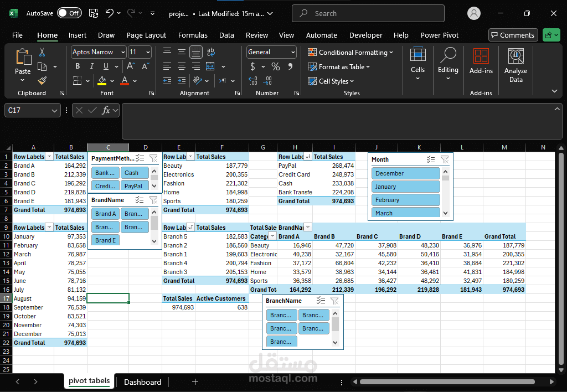Screen dimensions: 567x392
Task: Clear filter on the Month slicer
Action: click(x=445, y=159)
